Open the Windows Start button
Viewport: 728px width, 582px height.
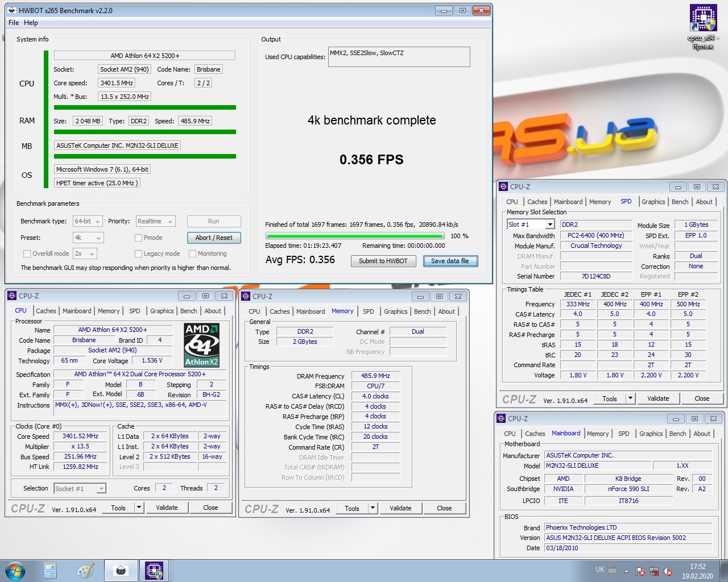[x=15, y=571]
